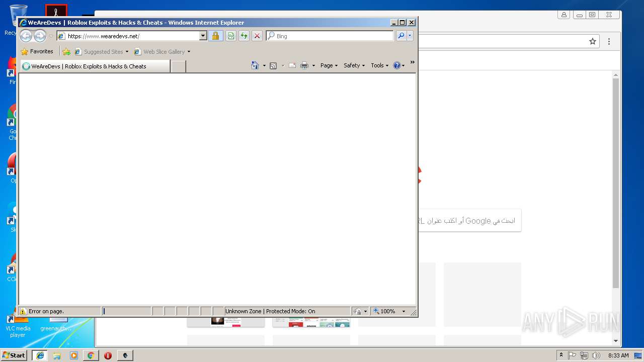Open the left Chrome shortcut thumbnail
The height and width of the screenshot is (362, 644).
(226, 322)
